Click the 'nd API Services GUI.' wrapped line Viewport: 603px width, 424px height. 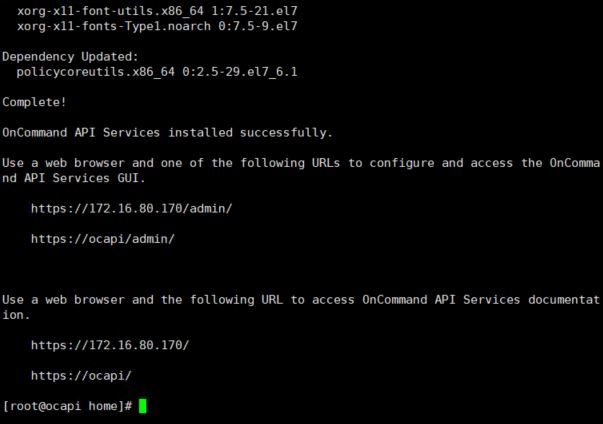point(73,178)
